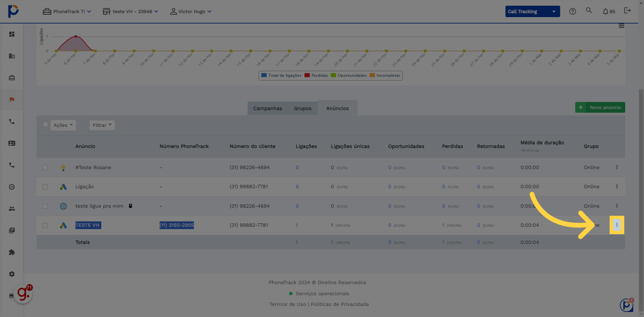Toggle the select-all checkbox beside Ações

click(x=45, y=124)
